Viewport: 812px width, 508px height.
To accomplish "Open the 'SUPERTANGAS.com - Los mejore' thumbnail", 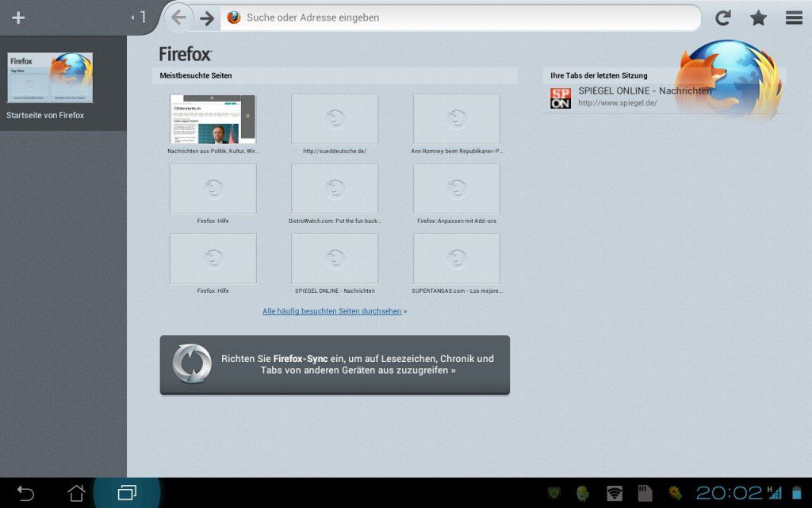I will (x=457, y=259).
